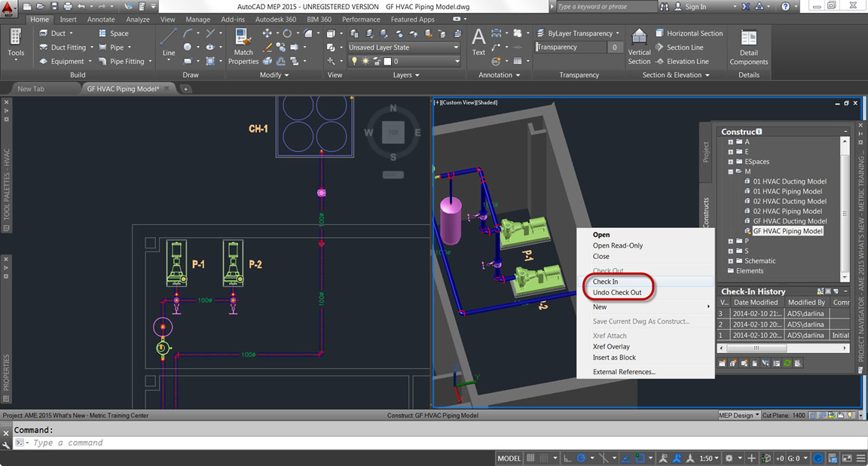Select the Line drawing tool
868x466 pixels.
(x=168, y=42)
